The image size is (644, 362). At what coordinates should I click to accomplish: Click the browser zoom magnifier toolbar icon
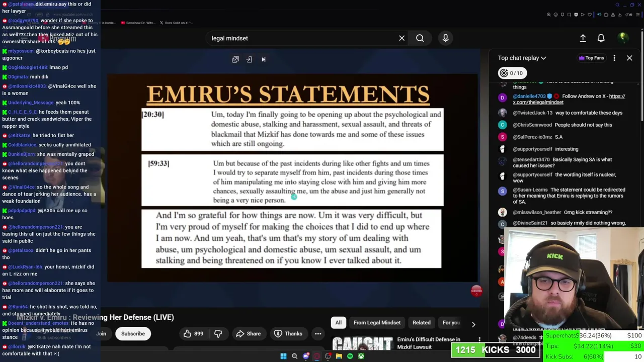549,15
